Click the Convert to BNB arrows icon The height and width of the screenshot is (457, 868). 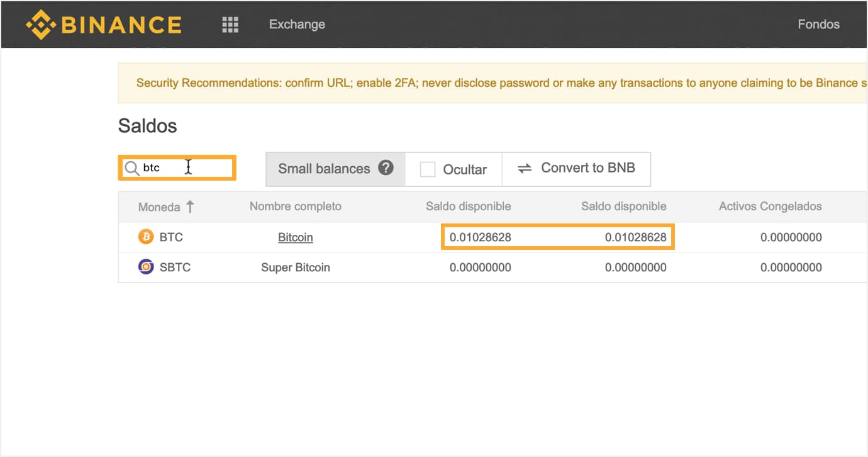(x=525, y=169)
